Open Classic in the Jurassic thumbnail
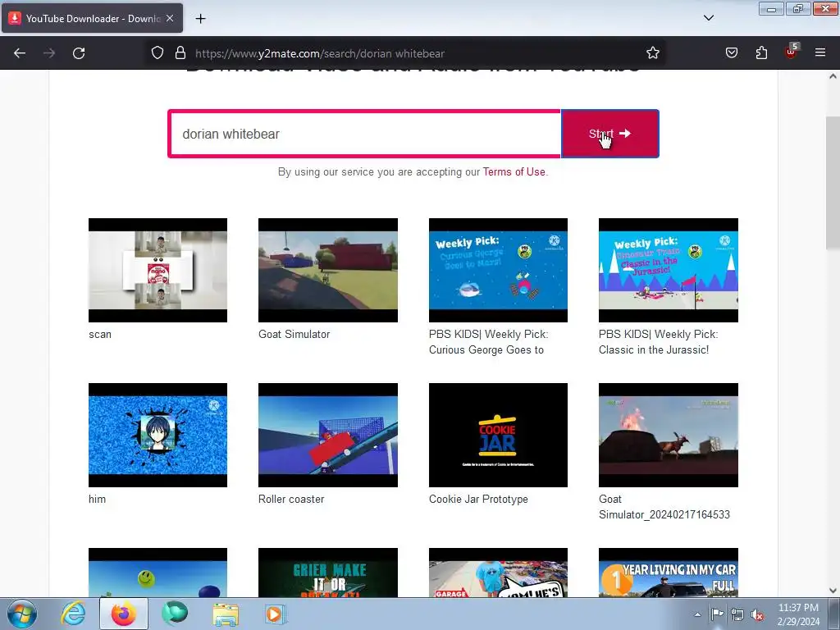840x630 pixels. point(669,270)
